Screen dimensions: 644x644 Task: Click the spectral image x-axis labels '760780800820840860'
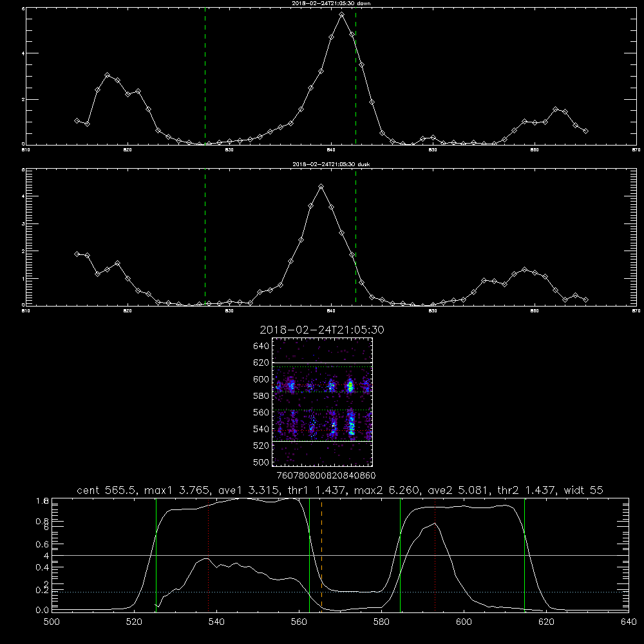click(326, 475)
